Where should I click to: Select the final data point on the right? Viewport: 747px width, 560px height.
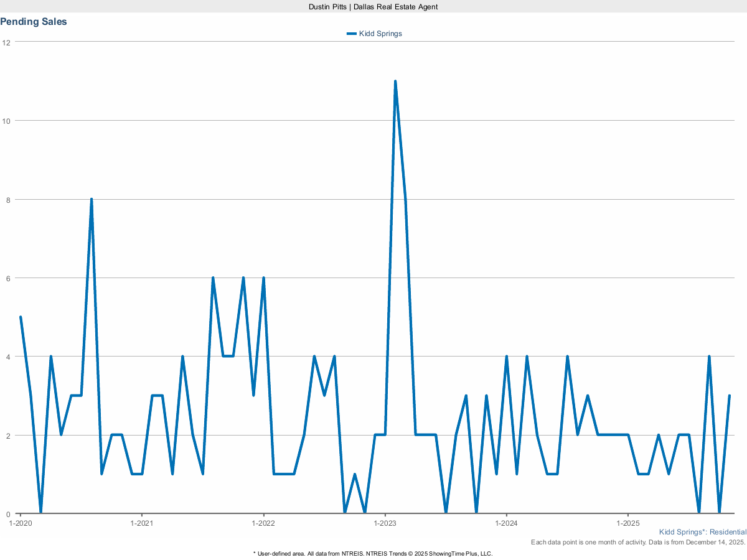point(729,396)
